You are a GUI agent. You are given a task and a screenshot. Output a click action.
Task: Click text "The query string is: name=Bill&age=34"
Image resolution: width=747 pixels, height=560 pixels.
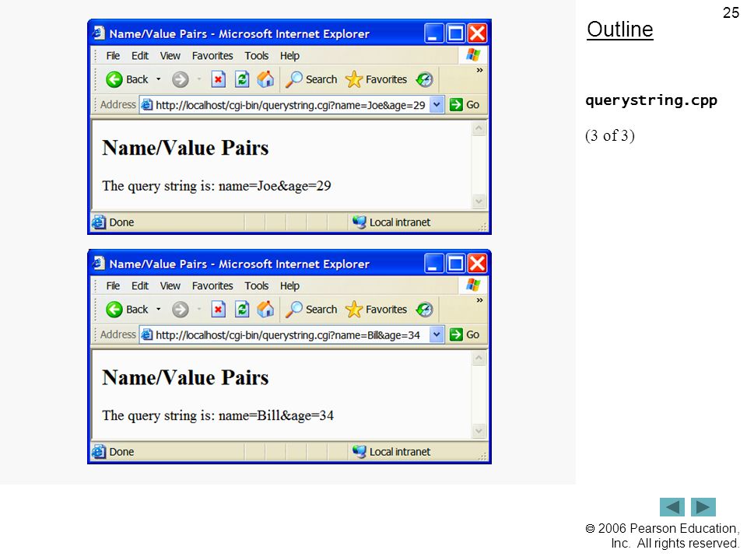(218, 415)
